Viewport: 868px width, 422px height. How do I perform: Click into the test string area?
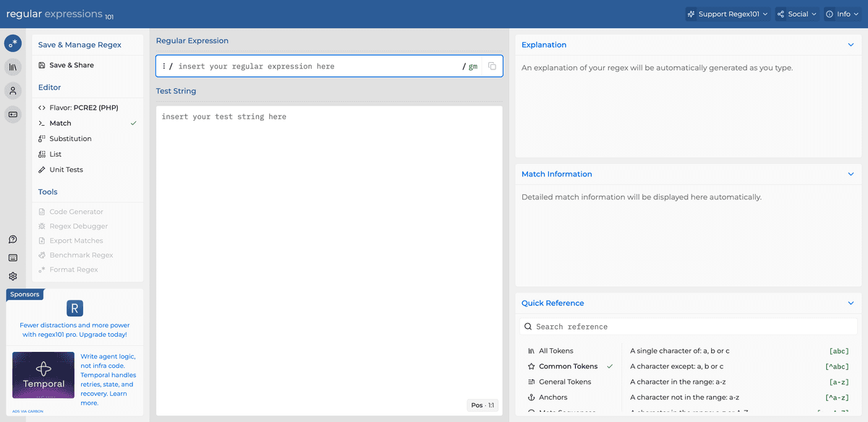[329, 260]
